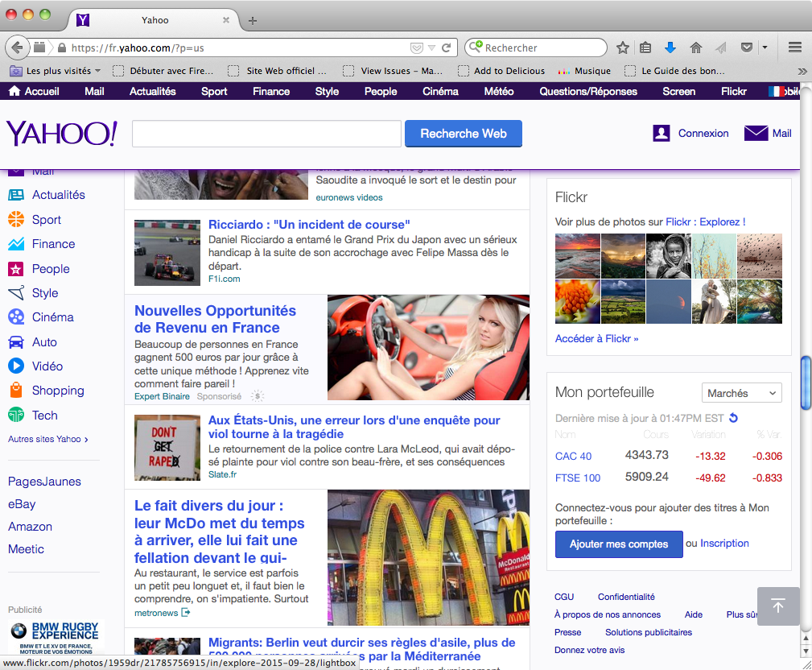The width and height of the screenshot is (812, 670).
Task: Open Screen in the top navigation bar
Action: pos(679,91)
